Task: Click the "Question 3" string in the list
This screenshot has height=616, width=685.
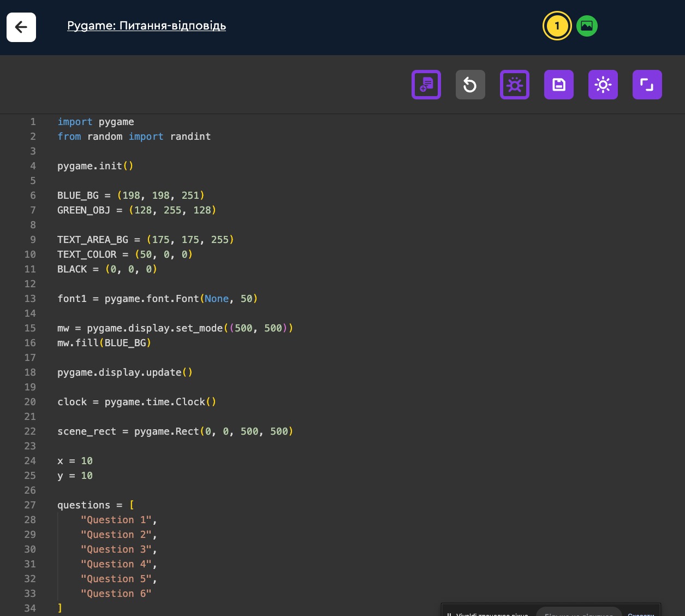Action: pos(116,549)
